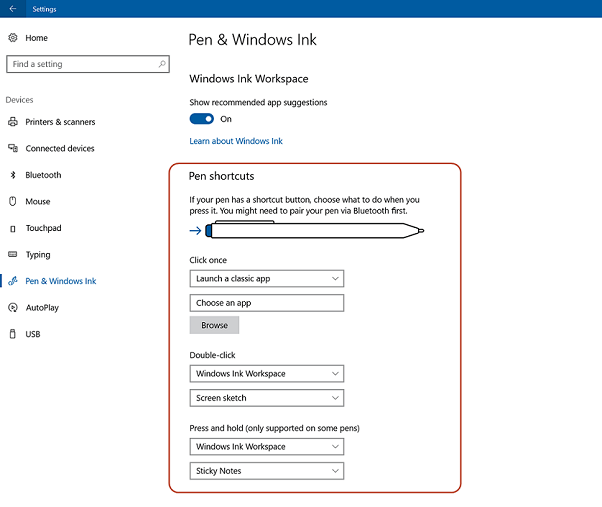The image size is (602, 507).
Task: Select USB in the sidebar
Action: coord(33,334)
